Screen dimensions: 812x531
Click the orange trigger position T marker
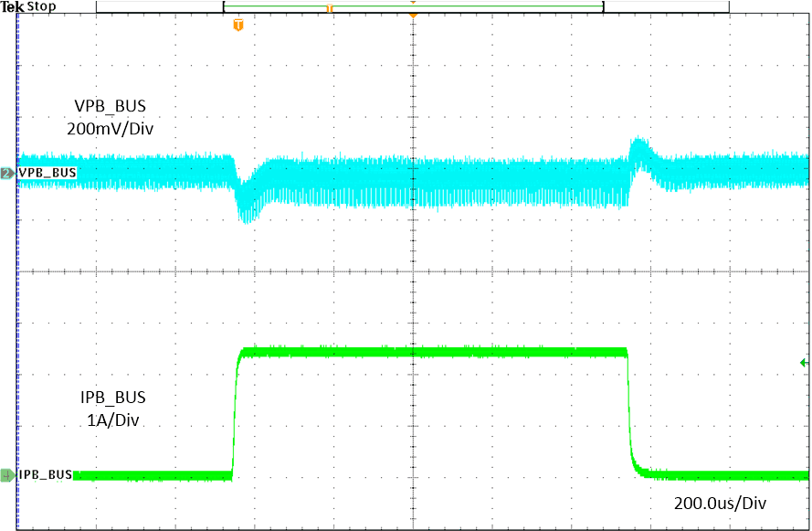pos(237,26)
